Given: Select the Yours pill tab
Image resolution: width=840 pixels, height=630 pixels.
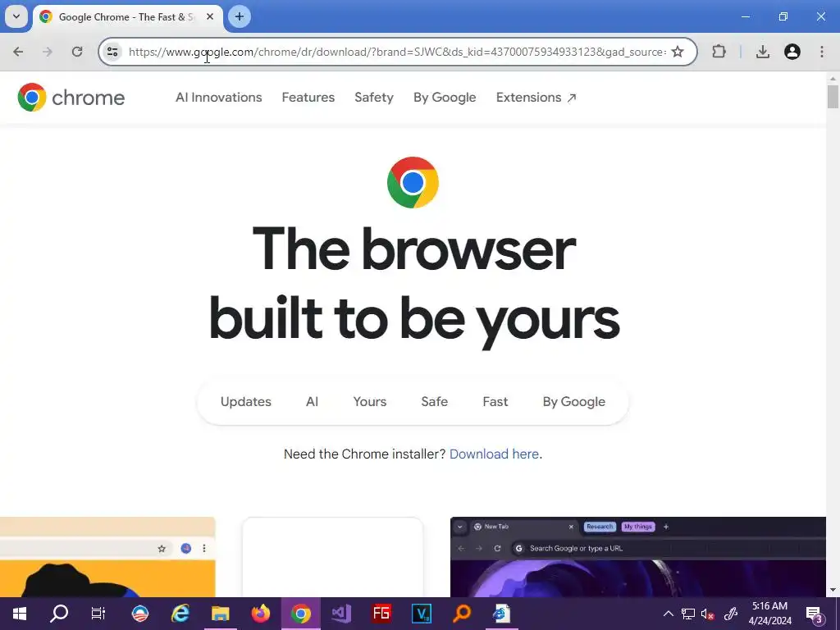Looking at the screenshot, I should point(370,402).
